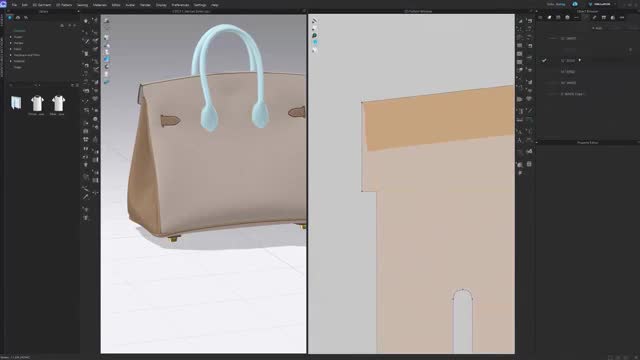Expand the Fabric folder in Library
This screenshot has width=640, height=360.
[11, 49]
